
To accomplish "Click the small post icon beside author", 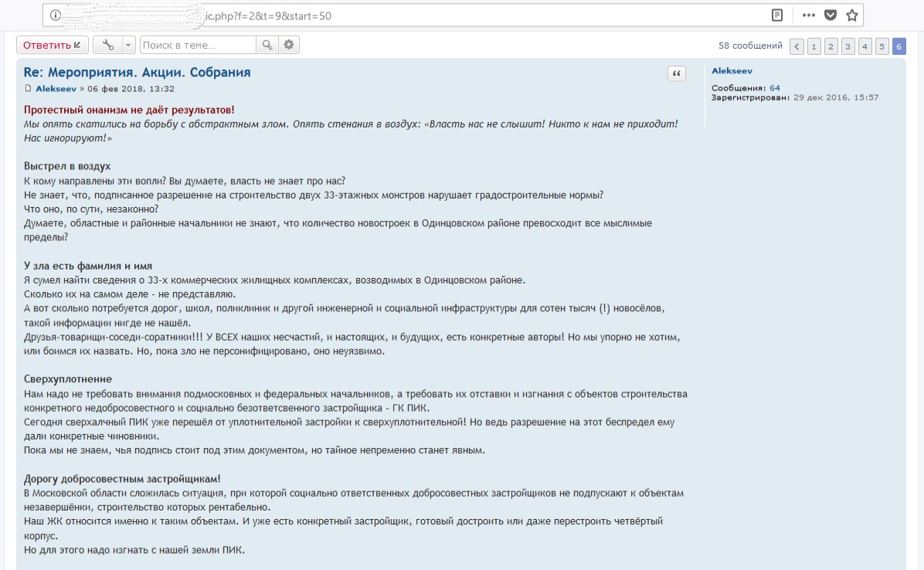I will [29, 90].
